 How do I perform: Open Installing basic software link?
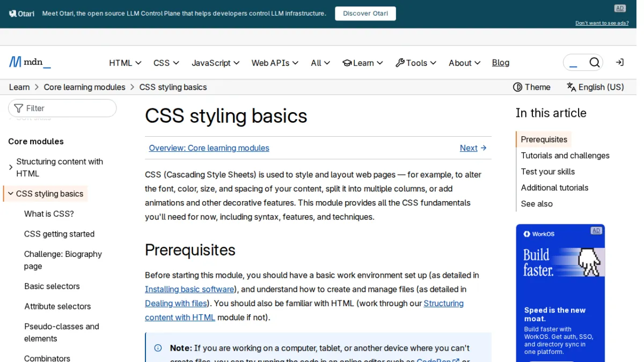tap(189, 289)
